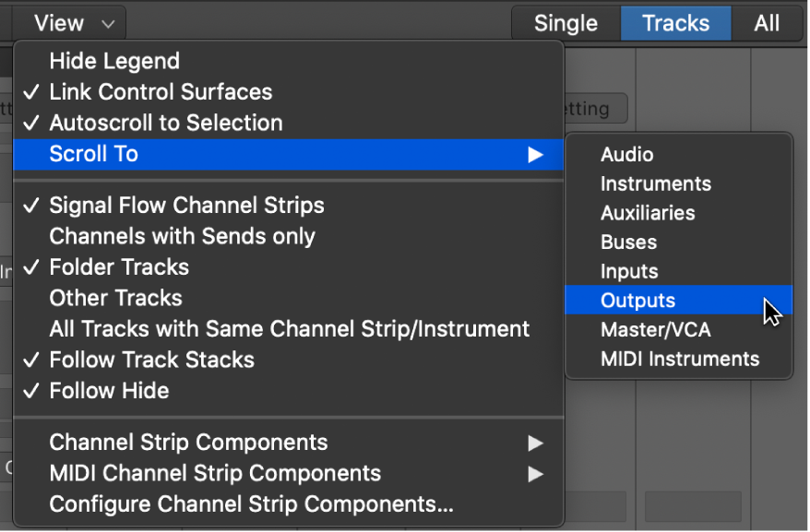Toggle Autoscroll to Selection off
The height and width of the screenshot is (532, 810).
166,123
